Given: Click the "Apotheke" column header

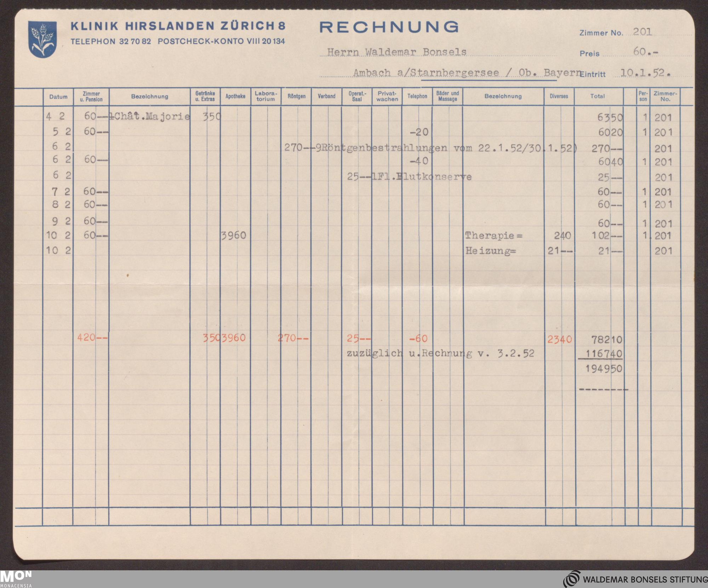Looking at the screenshot, I should pos(235,96).
